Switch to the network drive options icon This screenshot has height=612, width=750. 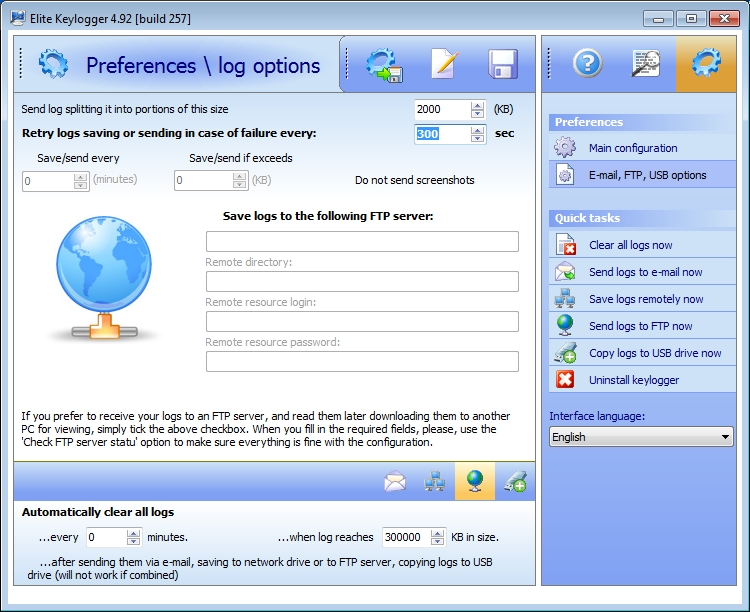click(x=435, y=482)
